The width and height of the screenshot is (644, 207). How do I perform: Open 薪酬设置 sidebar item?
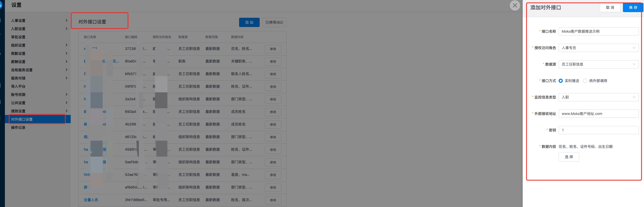coord(38,62)
